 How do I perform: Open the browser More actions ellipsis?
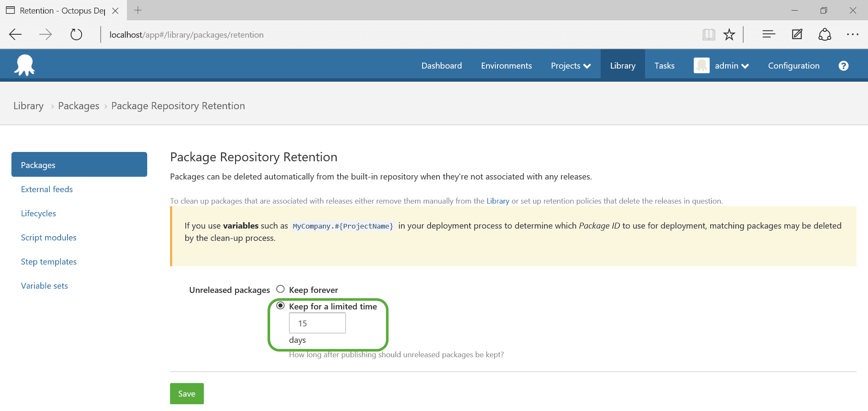point(852,35)
